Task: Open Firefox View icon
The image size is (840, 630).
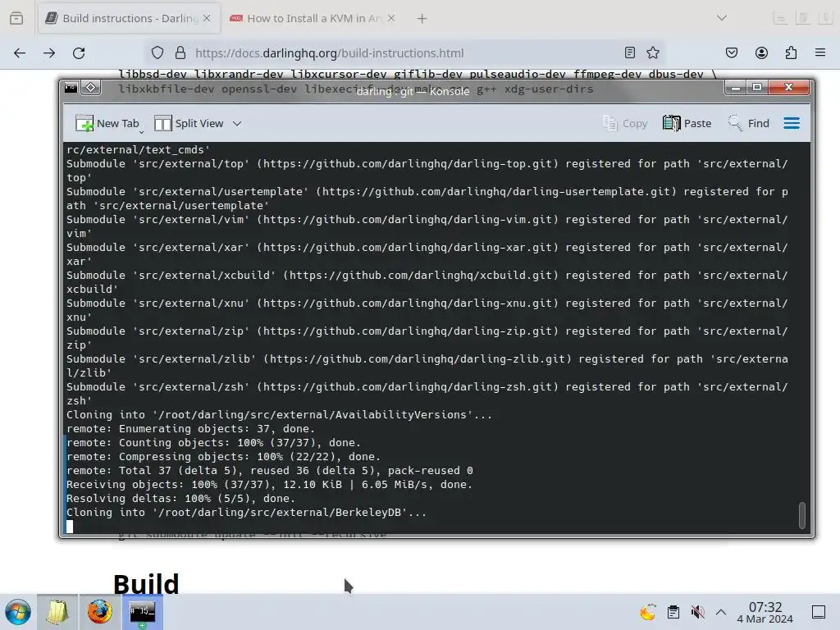Action: (x=16, y=18)
